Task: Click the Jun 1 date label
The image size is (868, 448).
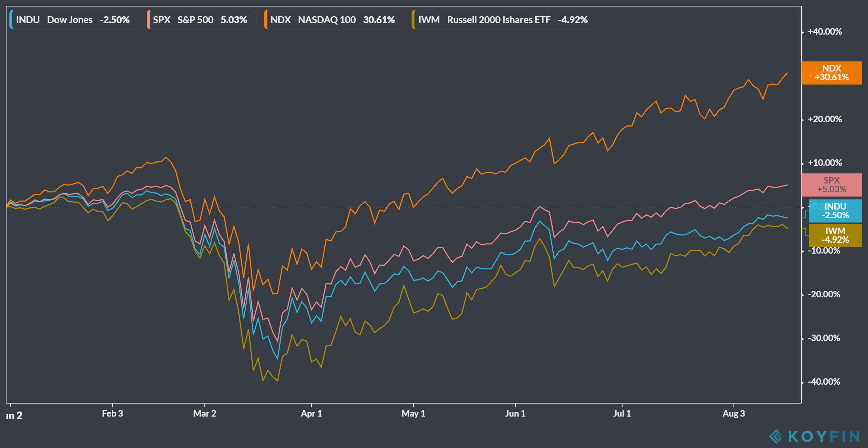Action: [515, 414]
